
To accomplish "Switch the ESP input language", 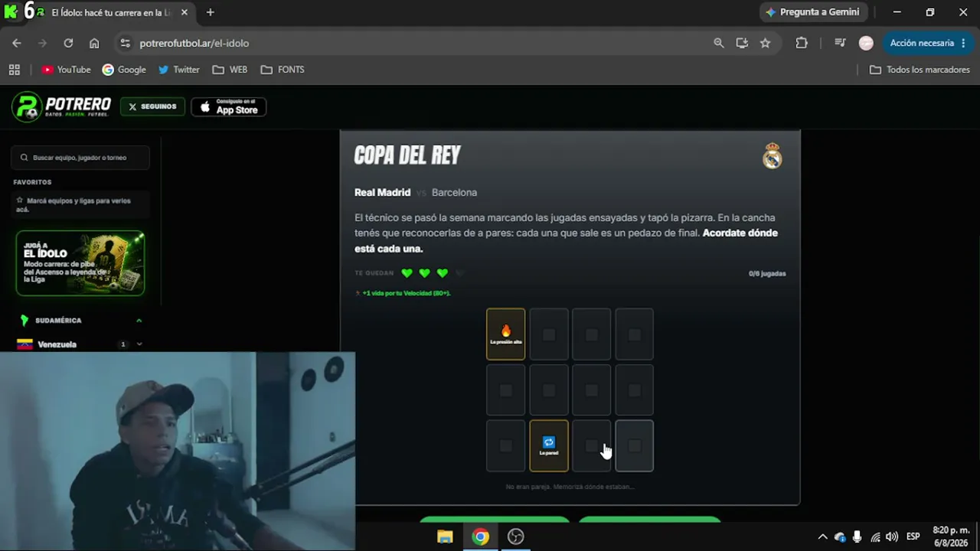I will (913, 536).
